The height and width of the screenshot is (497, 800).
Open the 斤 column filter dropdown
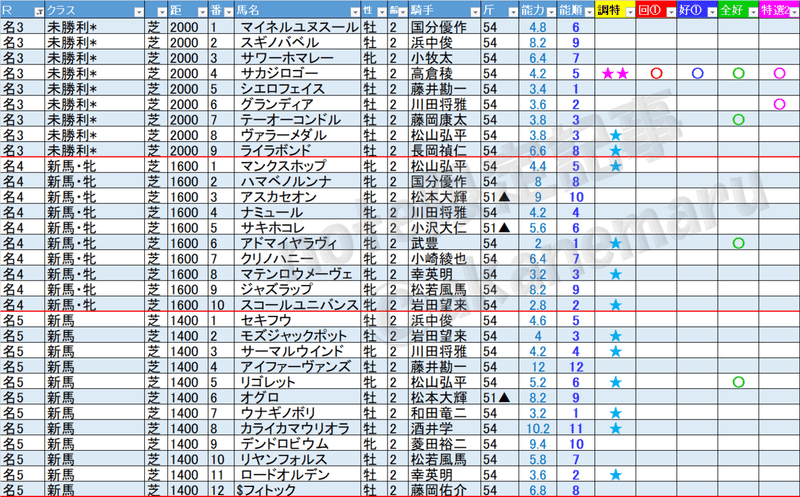tap(513, 12)
